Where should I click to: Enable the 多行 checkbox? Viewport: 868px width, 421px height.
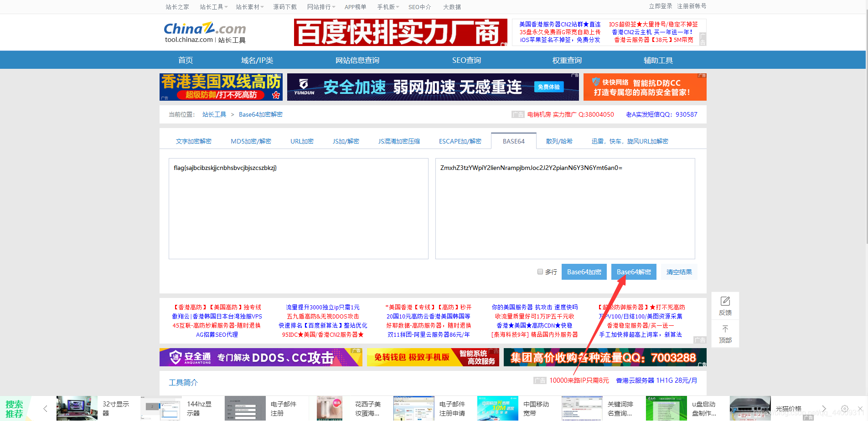540,272
